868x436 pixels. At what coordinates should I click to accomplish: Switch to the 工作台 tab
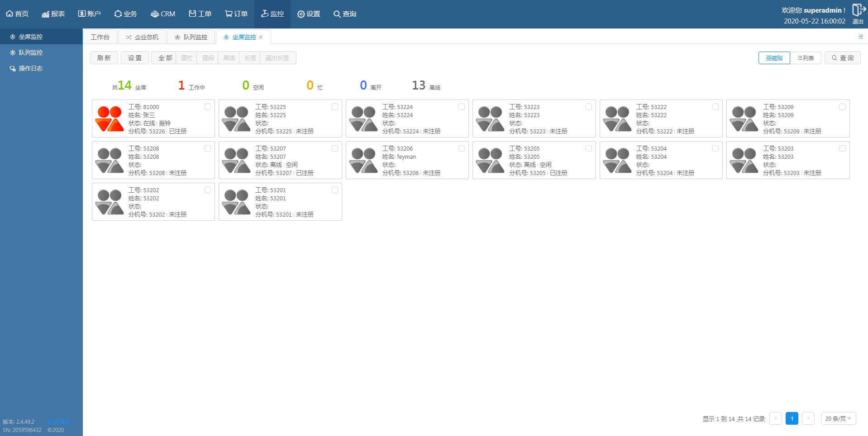pyautogui.click(x=100, y=37)
